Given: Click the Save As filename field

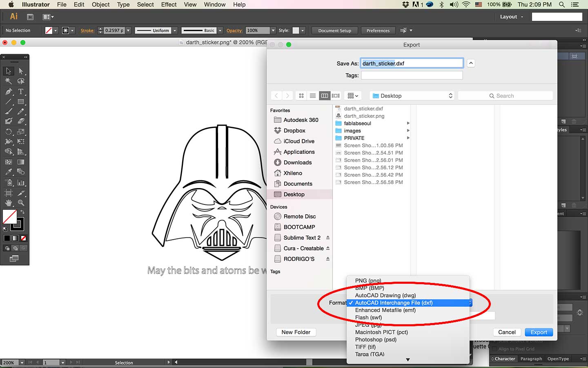Looking at the screenshot, I should (412, 63).
